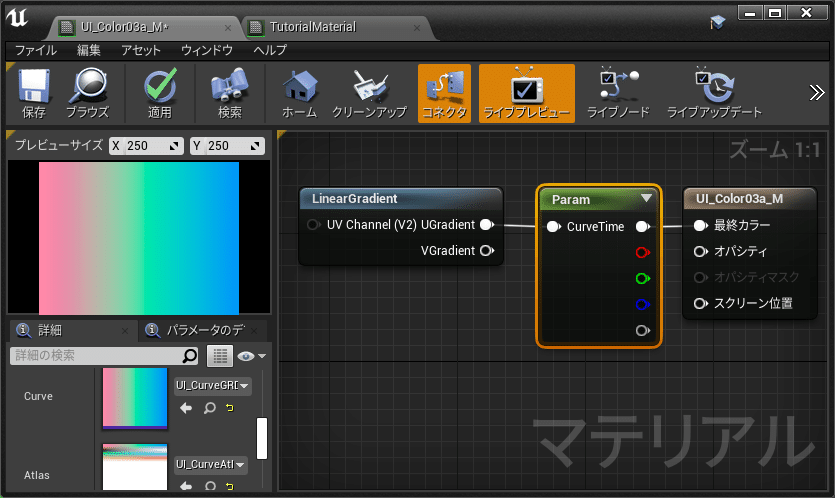This screenshot has width=835, height=498.
Task: Browse to Atlas asset magnifier icon
Action: click(x=209, y=486)
